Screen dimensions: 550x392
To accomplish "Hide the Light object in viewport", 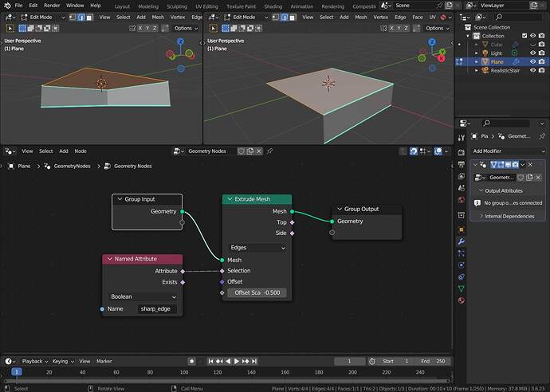I will [x=532, y=53].
